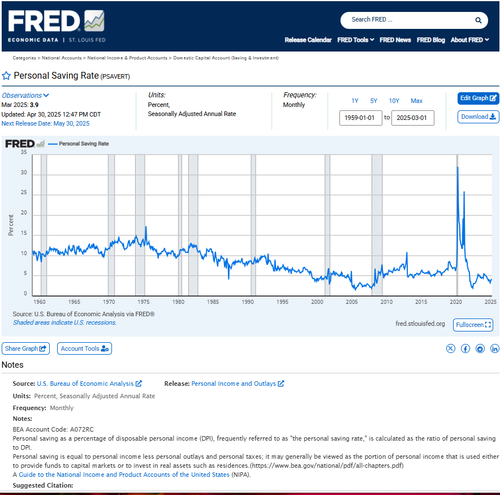Click the search magnifier icon
Viewport: 500px width, 495px height.
(x=478, y=20)
